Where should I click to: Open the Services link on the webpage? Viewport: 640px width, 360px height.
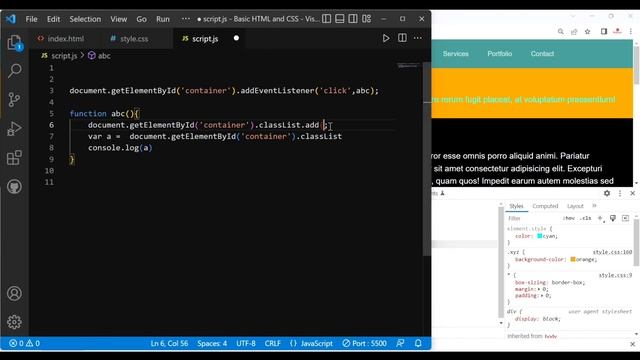click(456, 53)
